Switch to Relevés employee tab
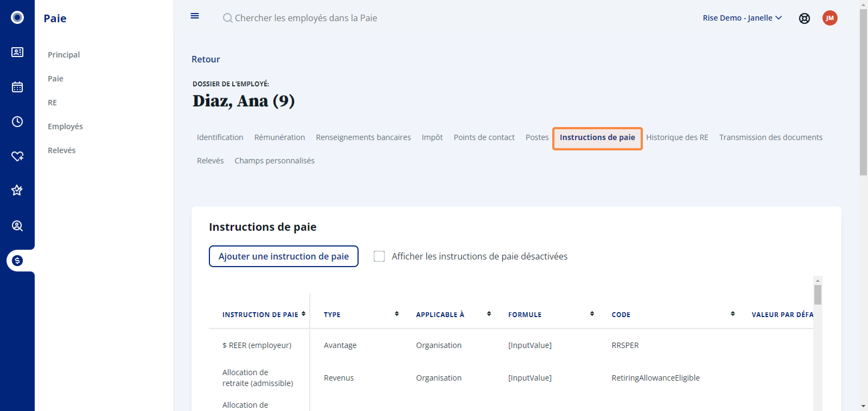This screenshot has height=411, width=868. [x=210, y=160]
